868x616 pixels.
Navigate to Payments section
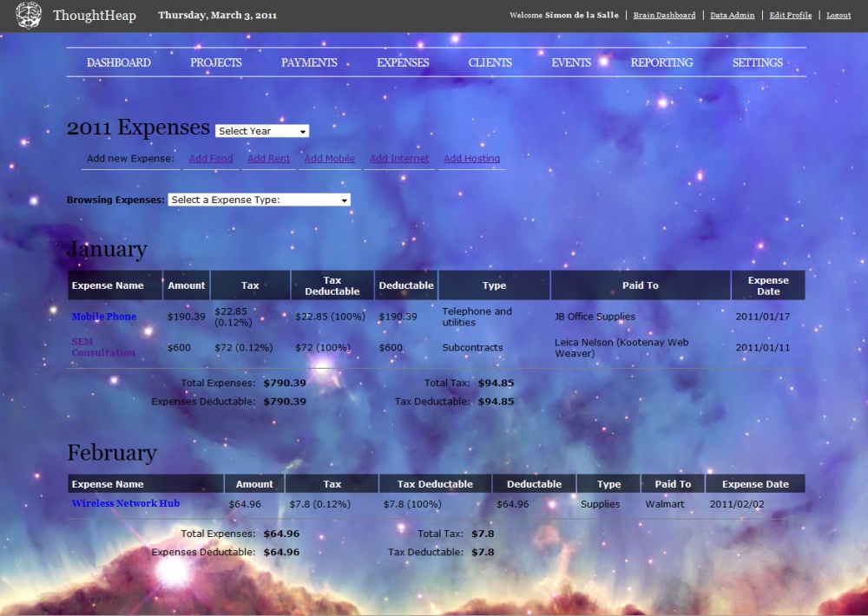coord(309,62)
